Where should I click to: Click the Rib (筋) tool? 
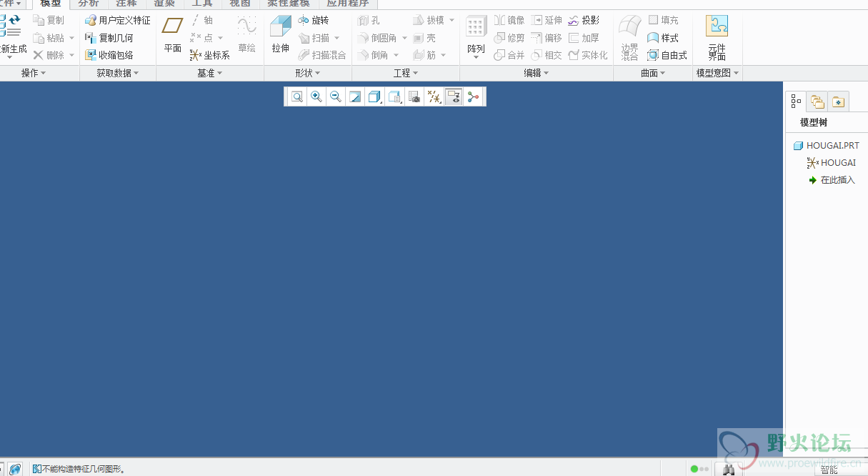click(x=425, y=55)
